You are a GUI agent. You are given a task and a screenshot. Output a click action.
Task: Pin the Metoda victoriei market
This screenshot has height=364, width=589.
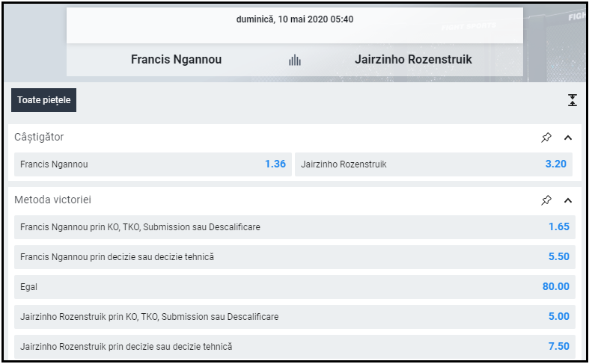[546, 200]
